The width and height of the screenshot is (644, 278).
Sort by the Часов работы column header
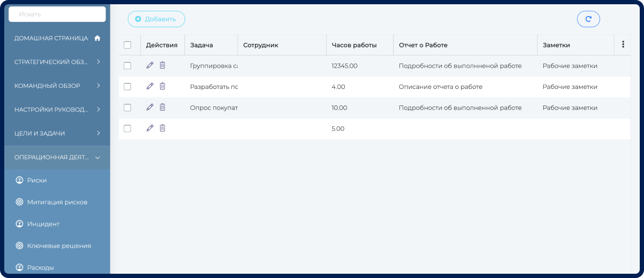point(359,45)
